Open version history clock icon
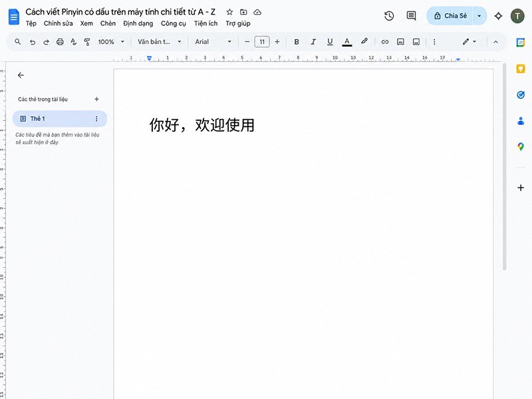Screen dimensions: 532x399 389,15
